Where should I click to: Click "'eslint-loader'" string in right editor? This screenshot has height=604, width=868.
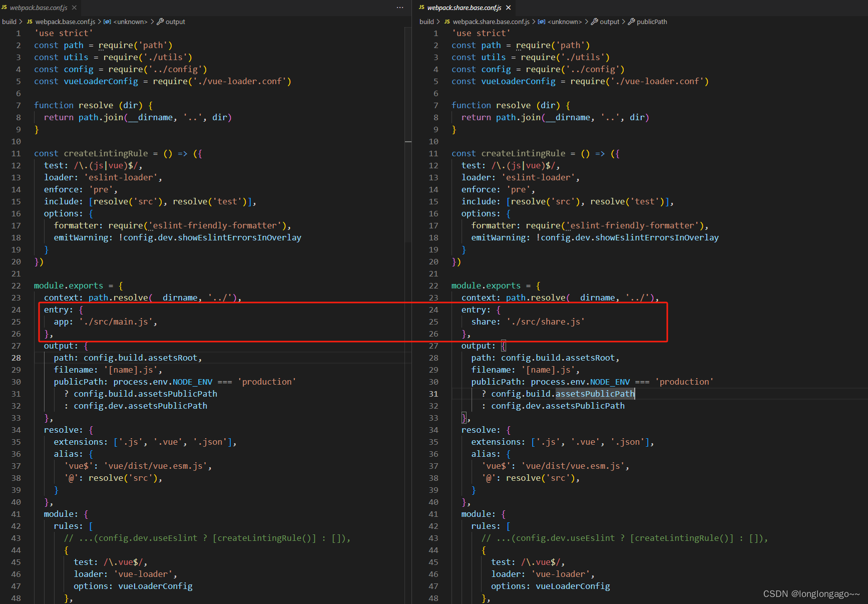click(x=538, y=177)
